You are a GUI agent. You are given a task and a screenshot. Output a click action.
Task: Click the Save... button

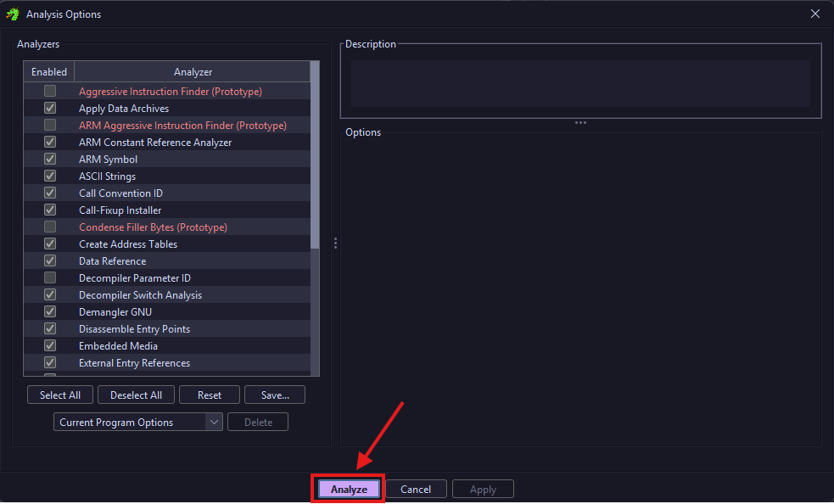pos(275,395)
